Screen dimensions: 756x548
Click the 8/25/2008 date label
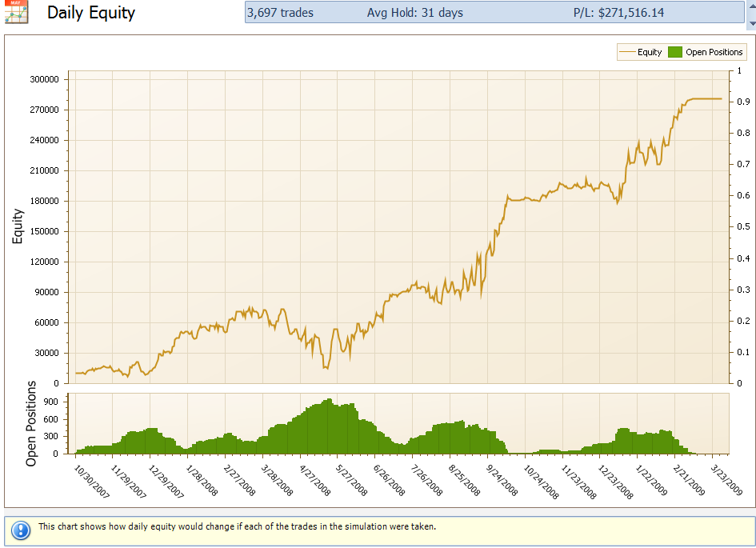point(465,481)
